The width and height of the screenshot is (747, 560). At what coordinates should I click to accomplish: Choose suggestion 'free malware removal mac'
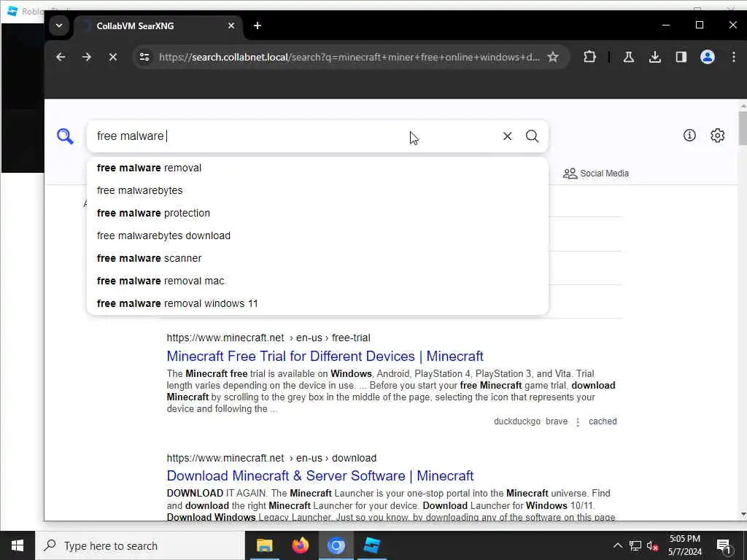tap(317, 281)
